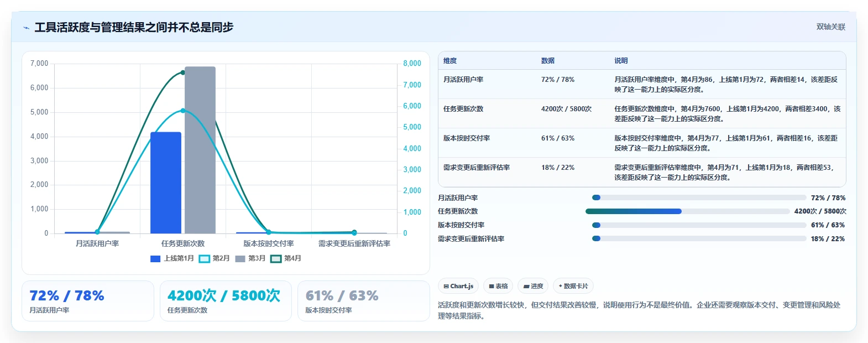Click the 数据卡片 chip
Screen dimensions: 868x343
[x=573, y=286]
